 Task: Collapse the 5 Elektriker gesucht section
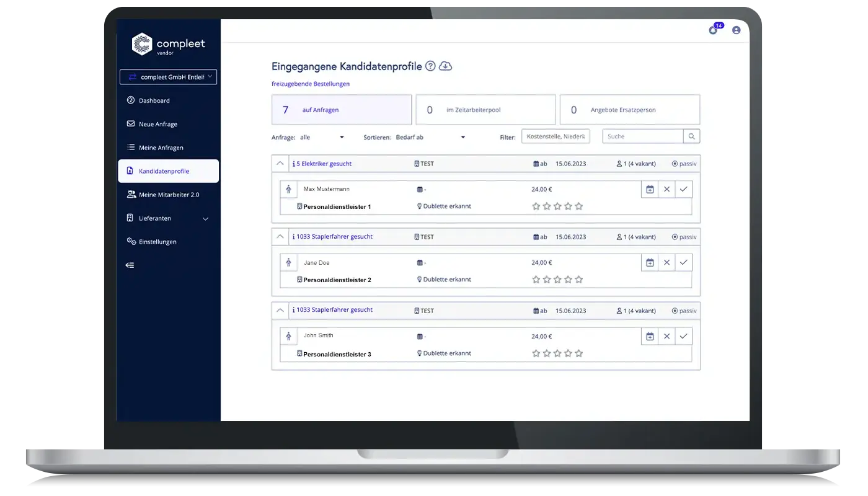click(x=280, y=164)
